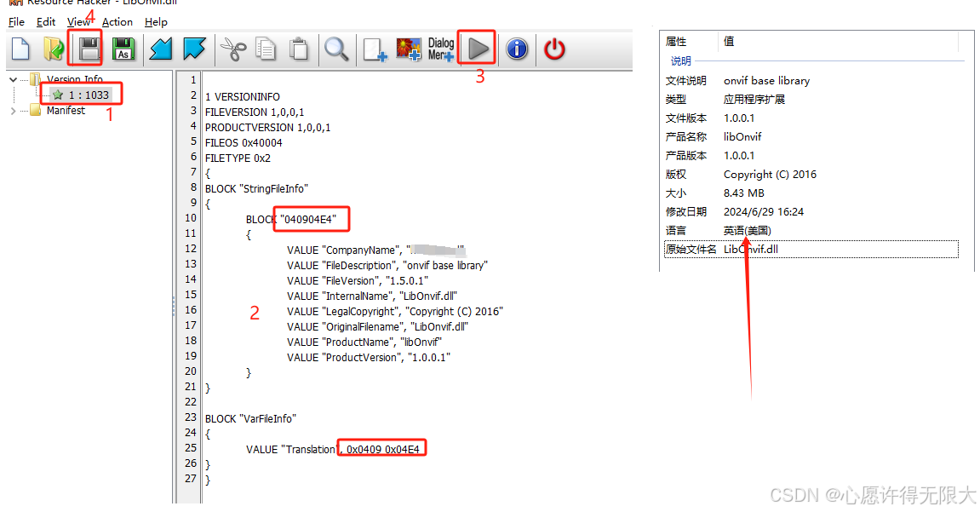Viewport: 980px width, 512px height.
Task: Select the 1 : 1033 resource item
Action: point(81,95)
